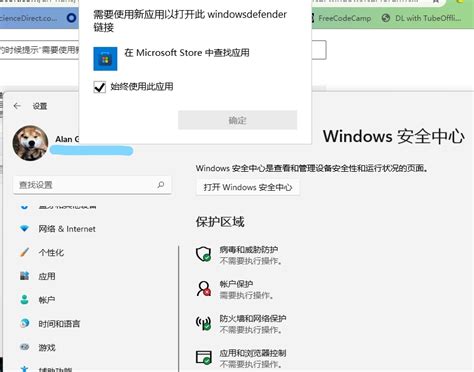474x372 pixels.
Task: Open 帐户 settings
Action: click(x=47, y=300)
